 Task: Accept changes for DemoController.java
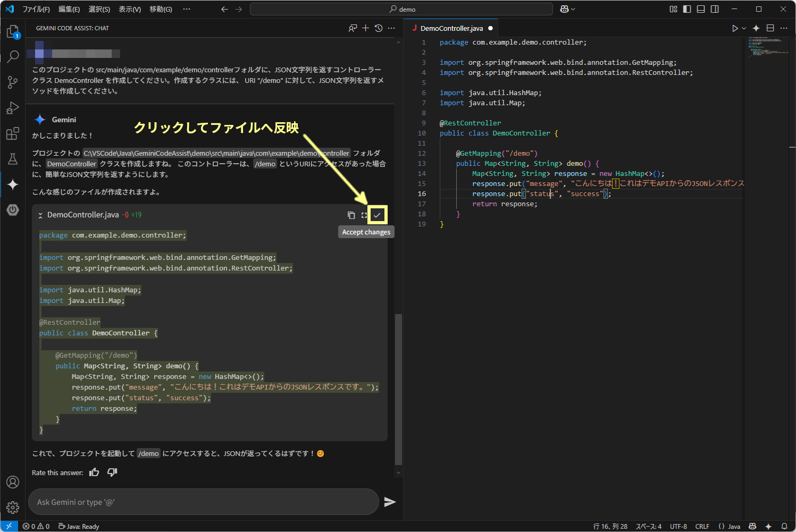tap(377, 215)
